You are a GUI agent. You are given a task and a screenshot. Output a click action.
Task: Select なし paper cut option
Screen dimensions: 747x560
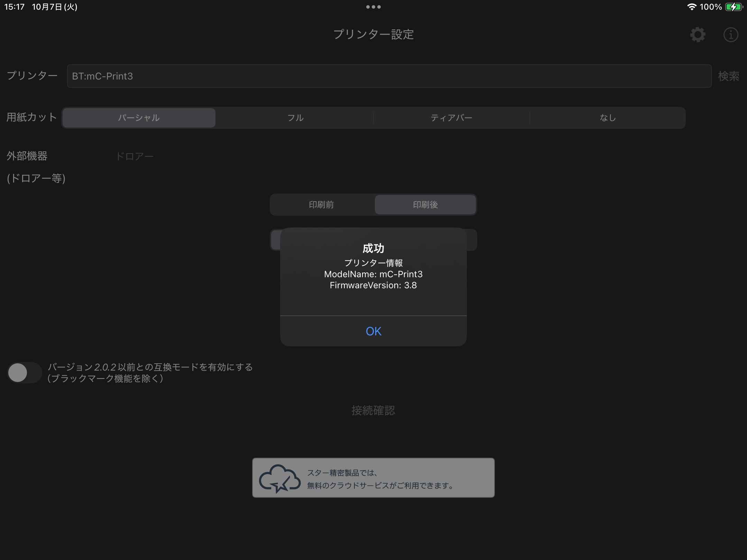(608, 118)
